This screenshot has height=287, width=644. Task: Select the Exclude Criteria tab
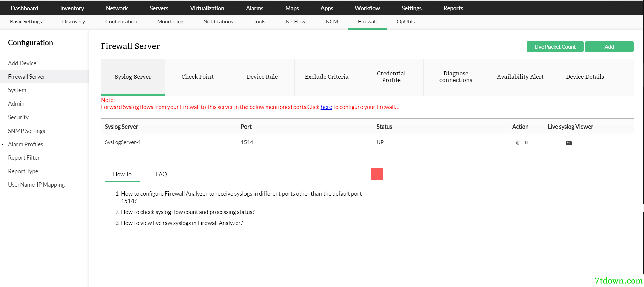tap(327, 77)
